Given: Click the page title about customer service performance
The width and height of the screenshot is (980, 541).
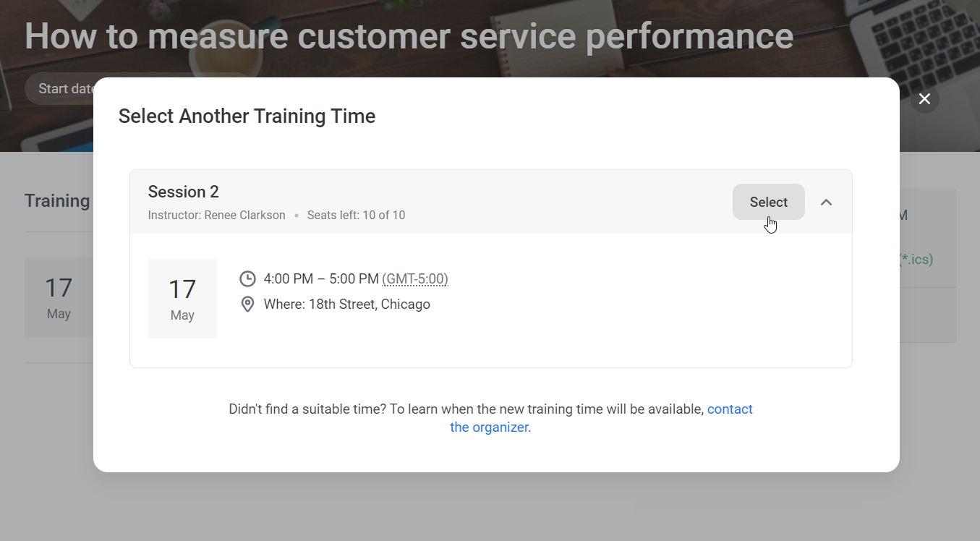Looking at the screenshot, I should (409, 36).
